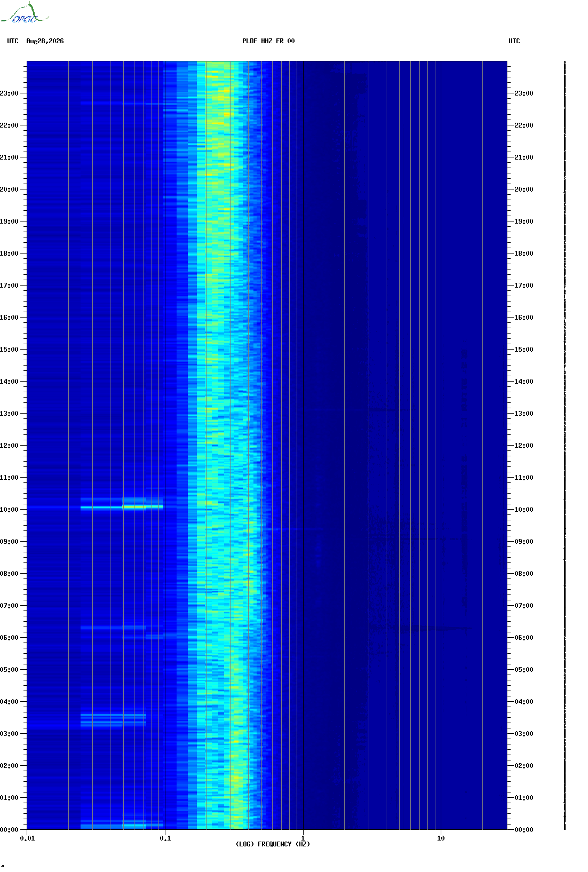This screenshot has width=588, height=872.
Task: Click the left 03:00 time label
Action: (9, 734)
